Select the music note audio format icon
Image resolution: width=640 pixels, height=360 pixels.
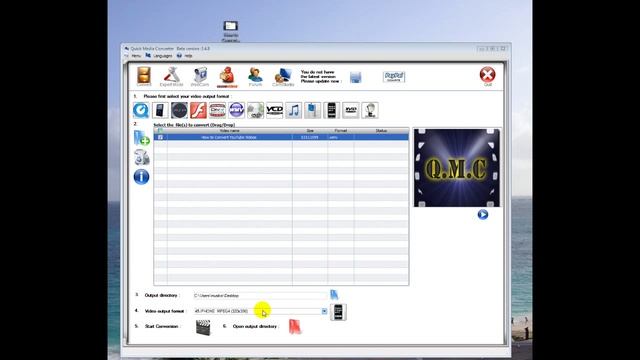tap(293, 110)
